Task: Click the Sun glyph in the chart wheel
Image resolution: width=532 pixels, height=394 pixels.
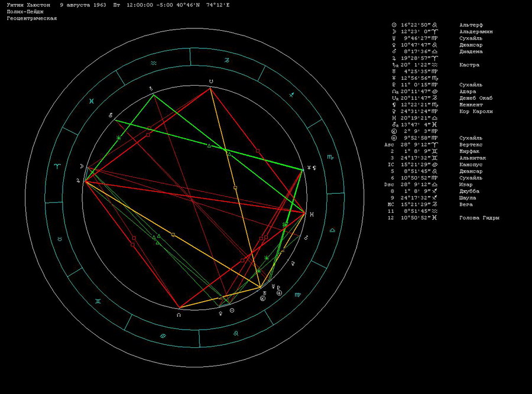Action: pos(232,310)
